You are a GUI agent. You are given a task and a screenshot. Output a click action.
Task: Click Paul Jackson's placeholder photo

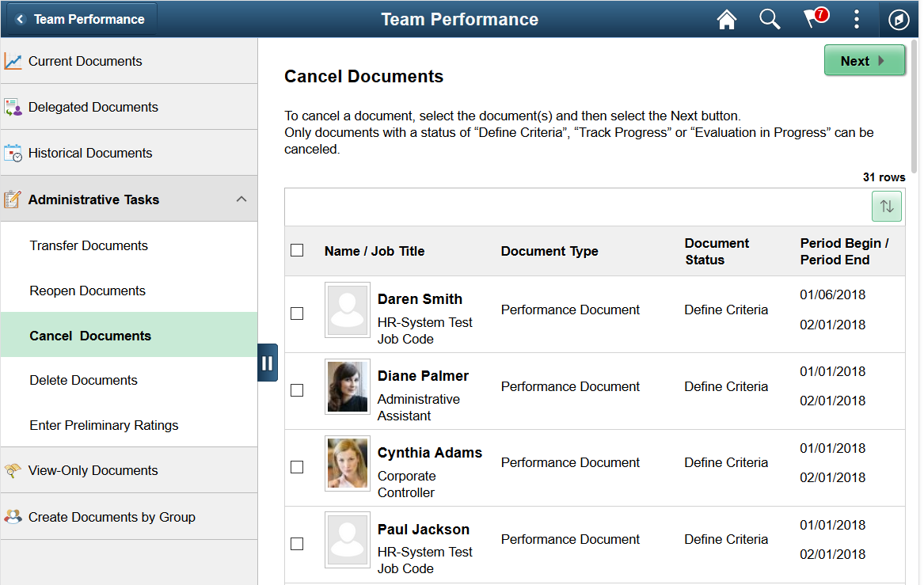point(348,540)
